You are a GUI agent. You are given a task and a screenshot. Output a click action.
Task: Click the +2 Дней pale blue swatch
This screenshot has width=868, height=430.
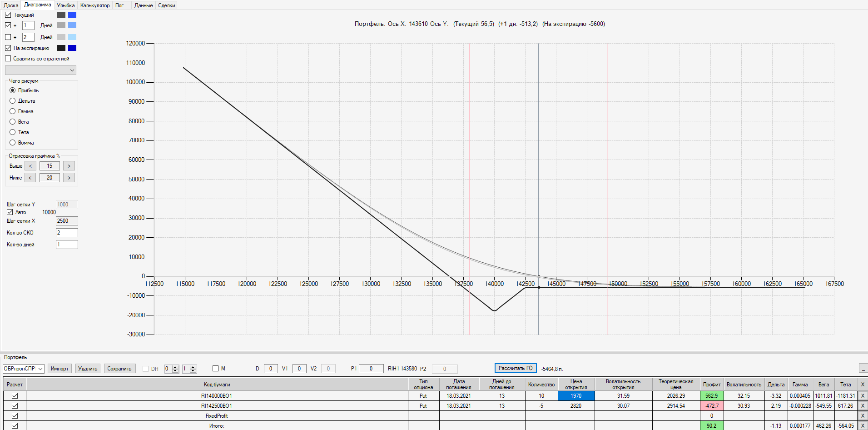pyautogui.click(x=72, y=37)
